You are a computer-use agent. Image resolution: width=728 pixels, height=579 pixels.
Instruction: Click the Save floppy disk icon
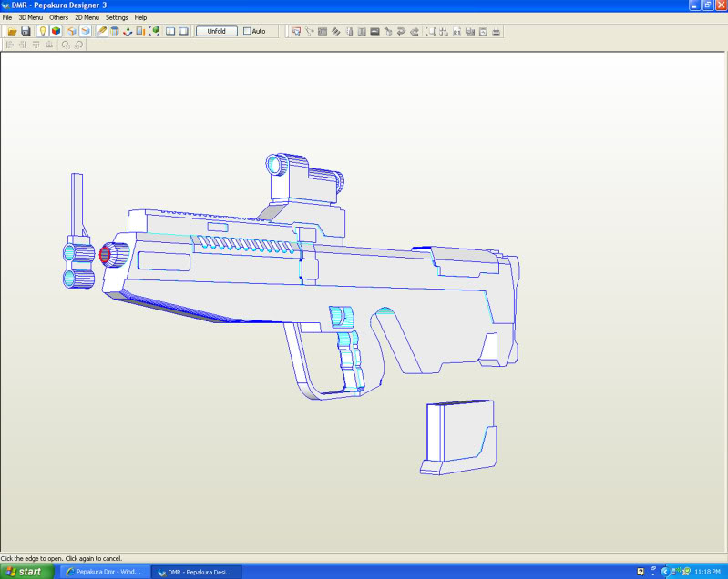(x=26, y=32)
